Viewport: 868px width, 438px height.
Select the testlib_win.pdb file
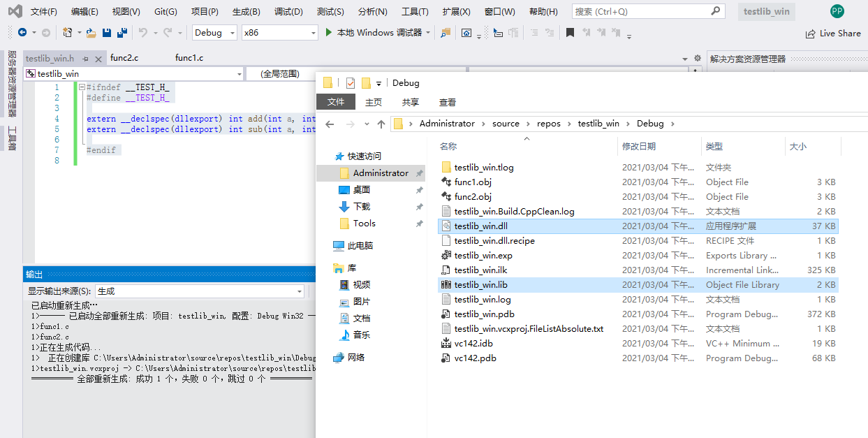pos(484,314)
